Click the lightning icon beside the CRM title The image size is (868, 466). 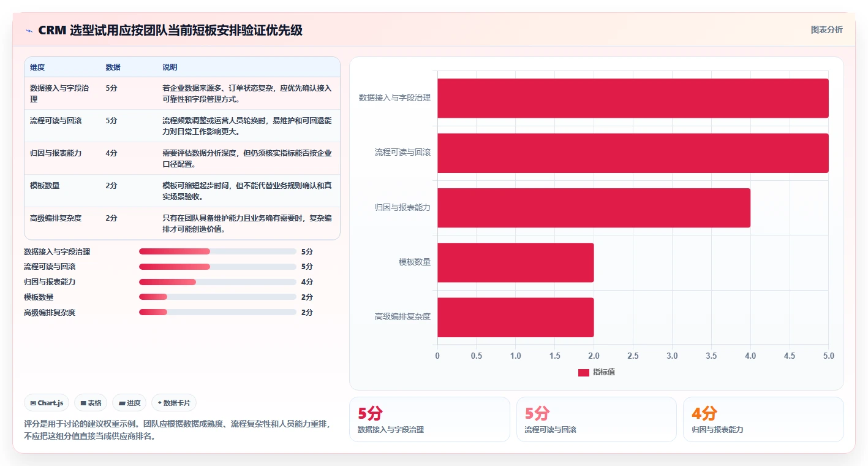[29, 31]
